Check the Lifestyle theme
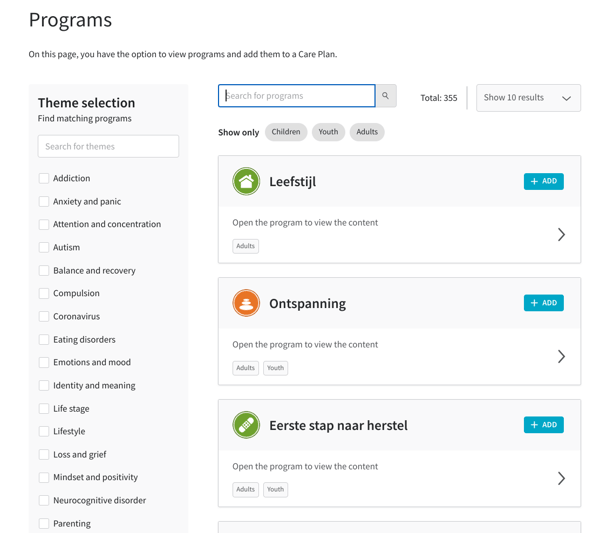The height and width of the screenshot is (533, 600). click(44, 432)
